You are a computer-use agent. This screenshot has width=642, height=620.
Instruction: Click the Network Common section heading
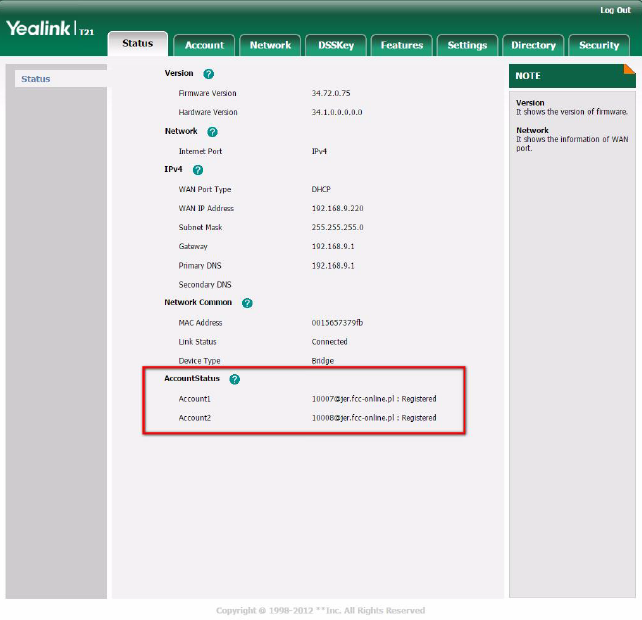click(x=198, y=302)
